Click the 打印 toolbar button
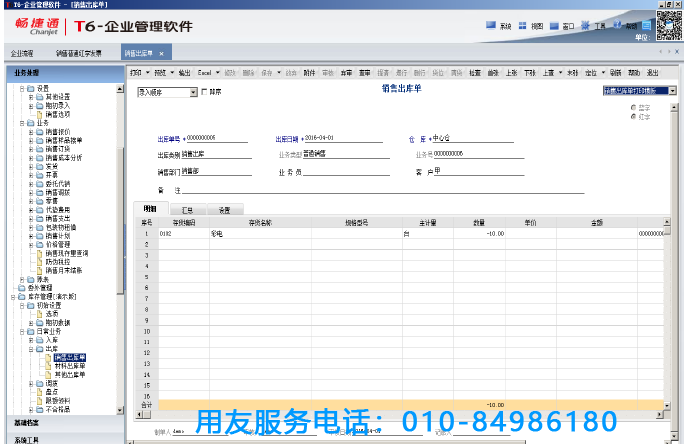This screenshot has width=686, height=444. 136,73
